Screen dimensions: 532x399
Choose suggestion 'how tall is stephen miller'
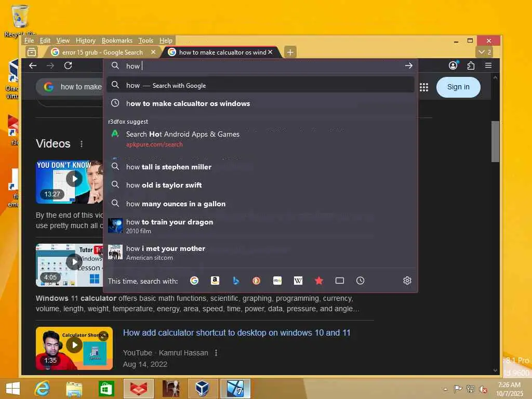[261, 167]
